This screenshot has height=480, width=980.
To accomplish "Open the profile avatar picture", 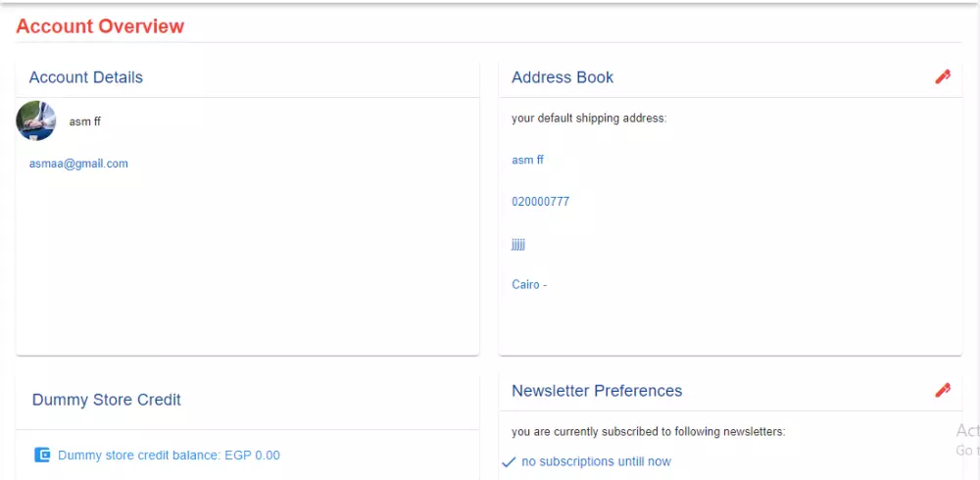I will (x=36, y=120).
